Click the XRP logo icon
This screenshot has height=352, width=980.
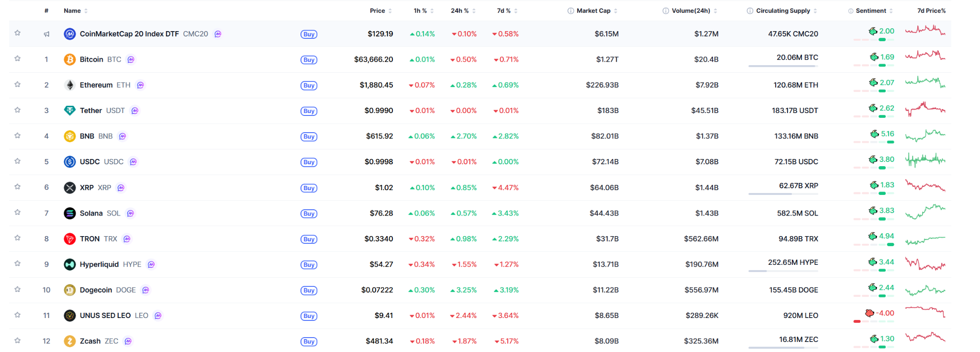tap(70, 188)
